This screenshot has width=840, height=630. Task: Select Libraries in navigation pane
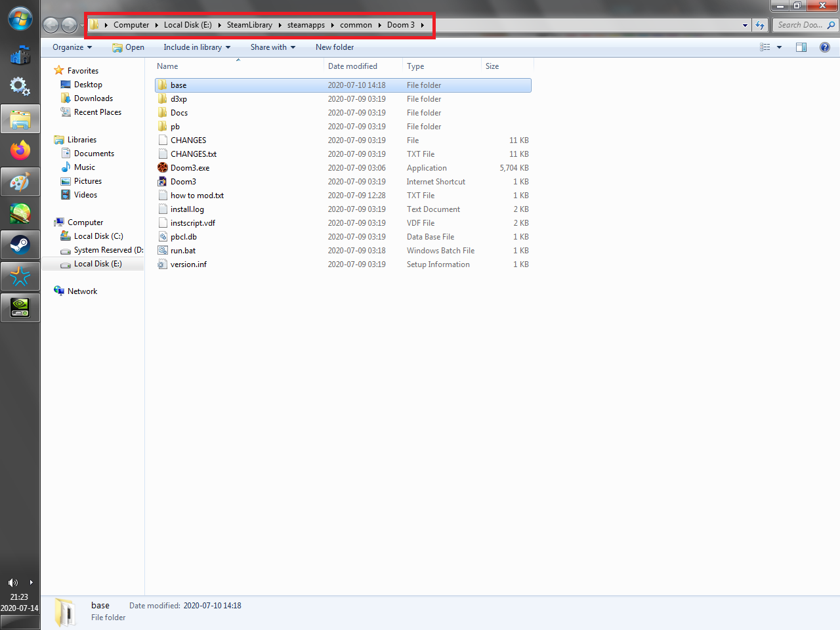point(81,140)
